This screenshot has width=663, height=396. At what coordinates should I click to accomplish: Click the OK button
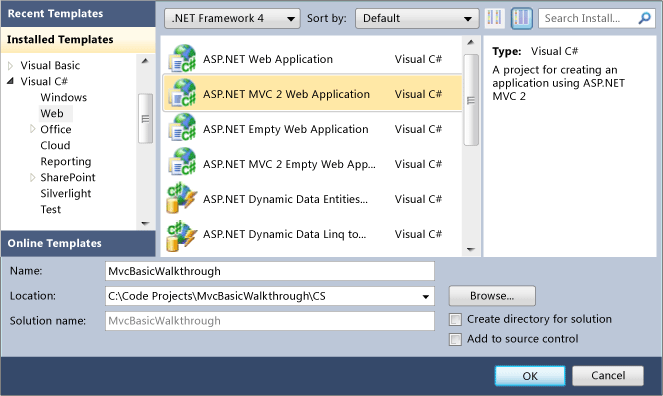tap(530, 376)
